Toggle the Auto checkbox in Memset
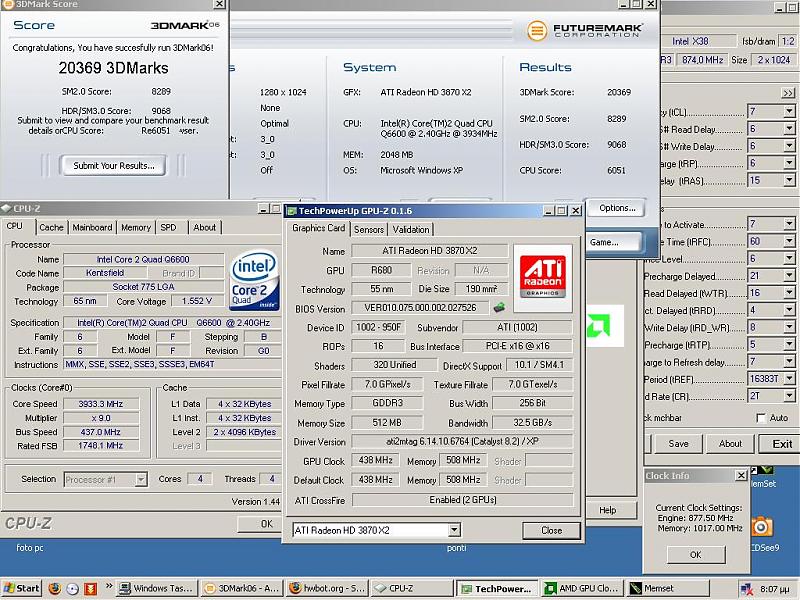This screenshot has height=600, width=800. click(761, 418)
